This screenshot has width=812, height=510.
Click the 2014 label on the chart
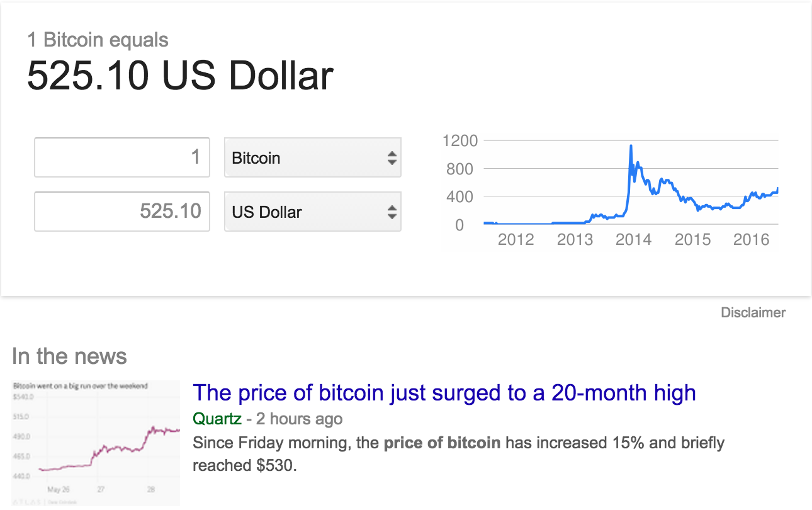click(634, 239)
